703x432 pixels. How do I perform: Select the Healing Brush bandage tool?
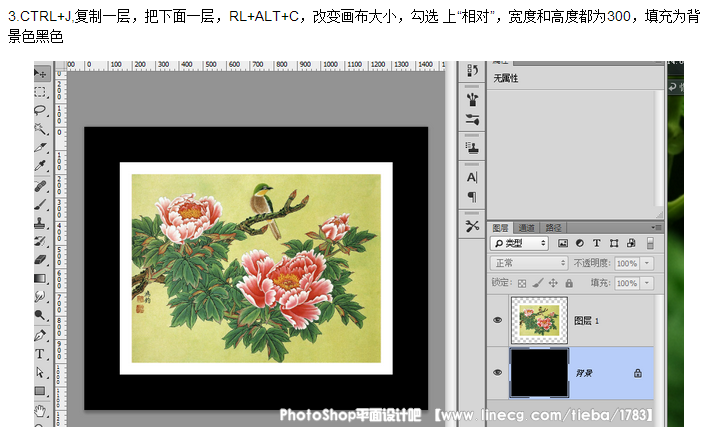tap(41, 186)
